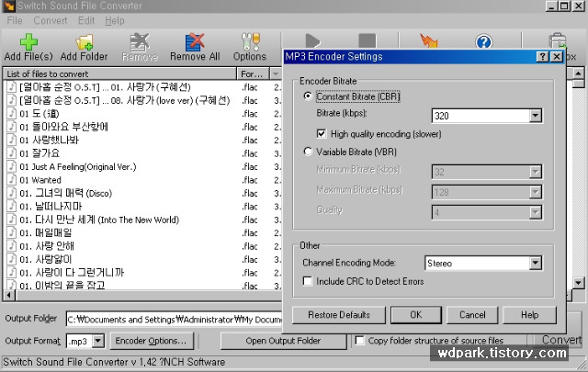Open the Output Format .mp3 dropdown
The height and width of the screenshot is (372, 588).
[98, 341]
